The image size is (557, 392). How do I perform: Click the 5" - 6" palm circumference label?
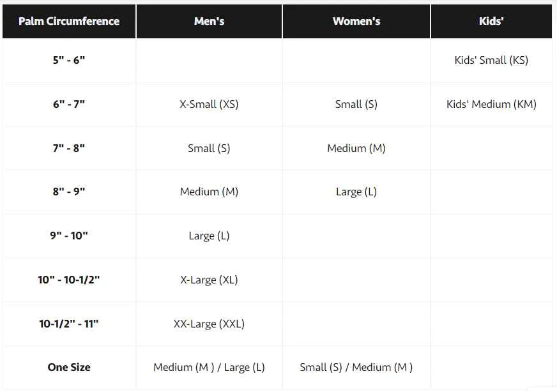tap(69, 61)
